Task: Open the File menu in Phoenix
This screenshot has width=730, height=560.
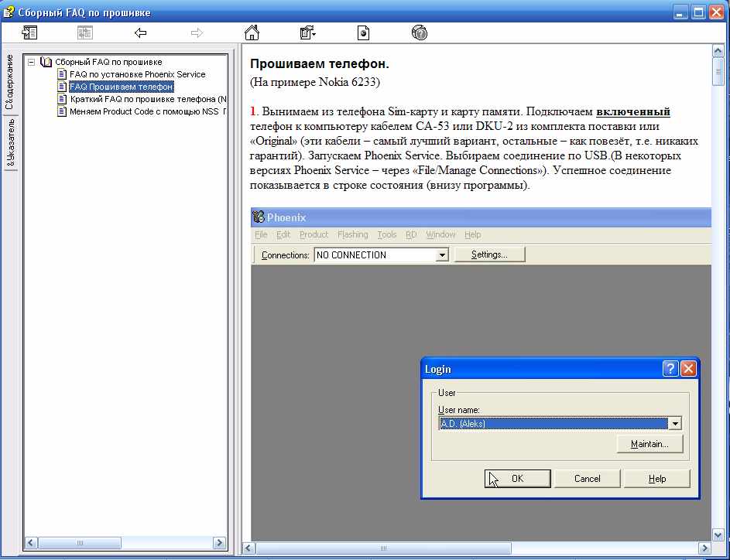Action: tap(261, 234)
